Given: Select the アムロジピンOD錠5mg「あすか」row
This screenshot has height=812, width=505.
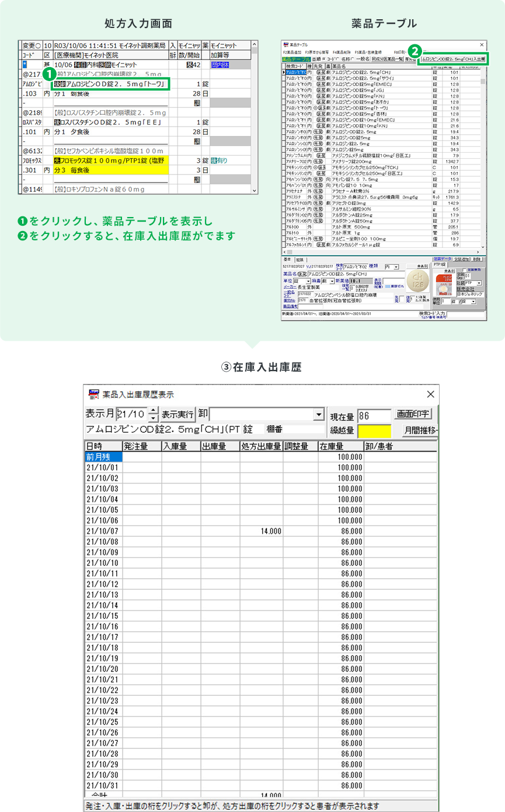Looking at the screenshot, I should pyautogui.click(x=382, y=101).
